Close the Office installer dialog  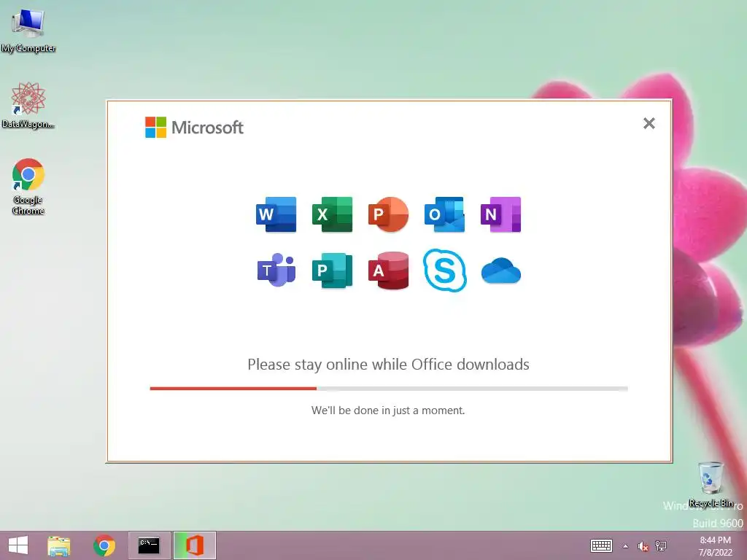649,123
